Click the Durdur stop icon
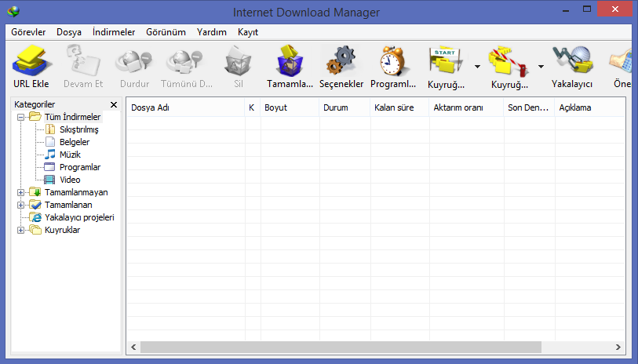638x364 pixels. point(134,61)
